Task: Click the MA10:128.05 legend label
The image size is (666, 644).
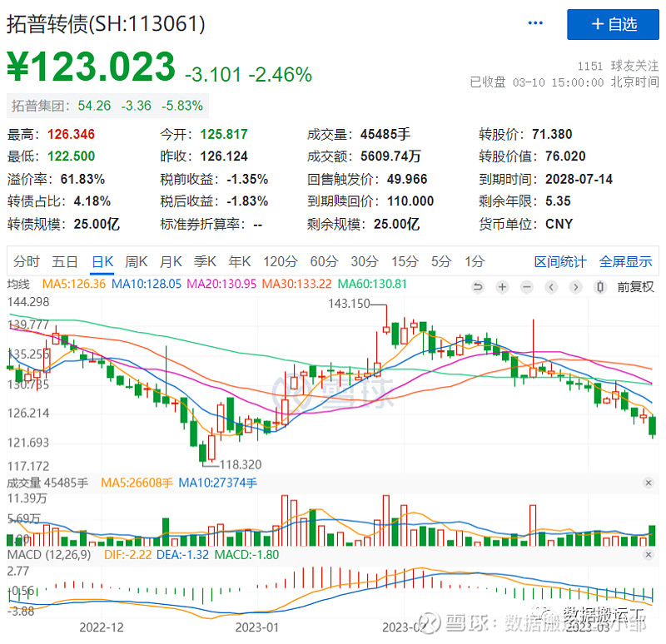Action: pyautogui.click(x=147, y=284)
